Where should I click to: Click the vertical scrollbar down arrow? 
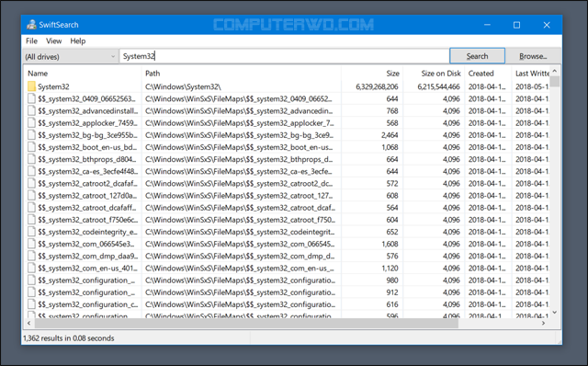point(555,313)
